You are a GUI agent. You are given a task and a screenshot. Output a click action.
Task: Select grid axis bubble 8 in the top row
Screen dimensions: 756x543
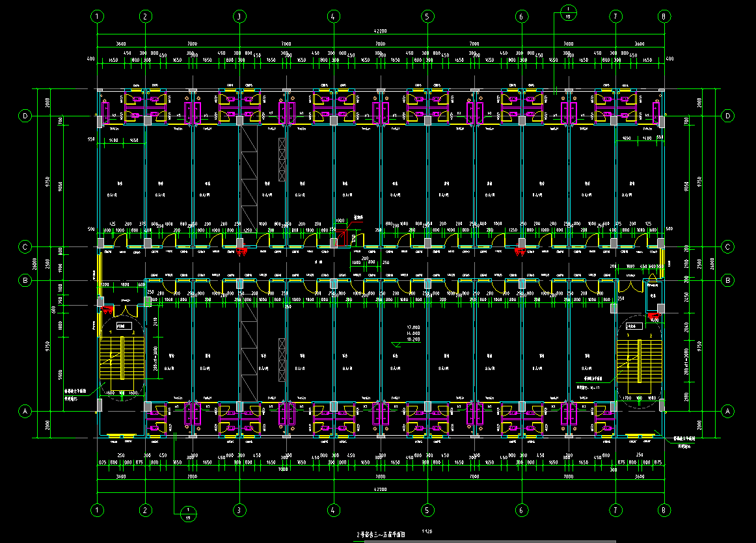click(663, 16)
